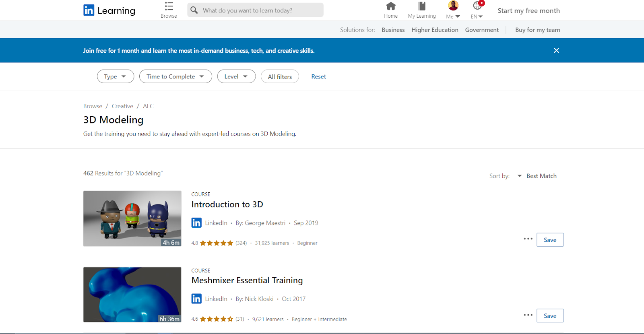
Task: Click LinkedIn provider on Introduction to 3D
Action: pos(216,223)
